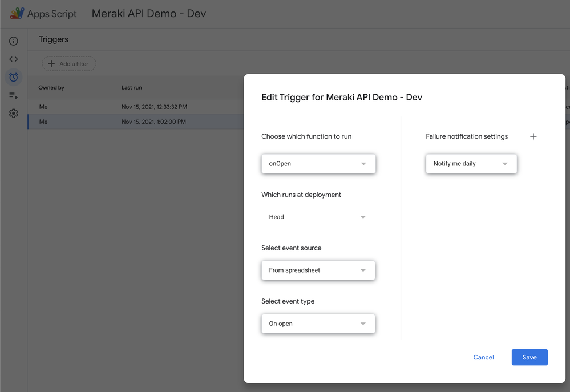570x392 pixels.
Task: Open the Notify me daily dropdown
Action: pyautogui.click(x=471, y=164)
